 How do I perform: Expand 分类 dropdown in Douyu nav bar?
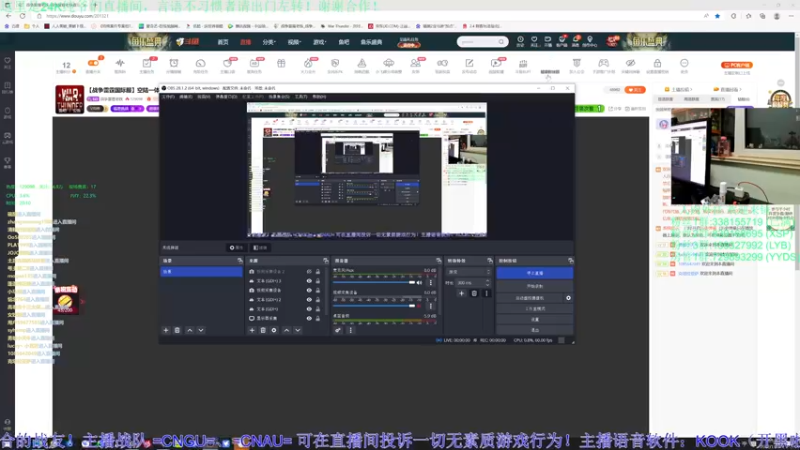269,42
